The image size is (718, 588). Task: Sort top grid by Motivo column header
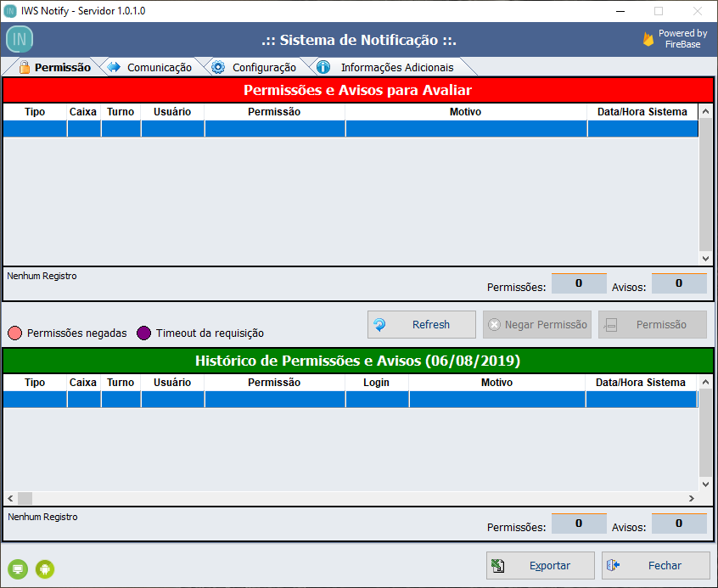pos(465,112)
